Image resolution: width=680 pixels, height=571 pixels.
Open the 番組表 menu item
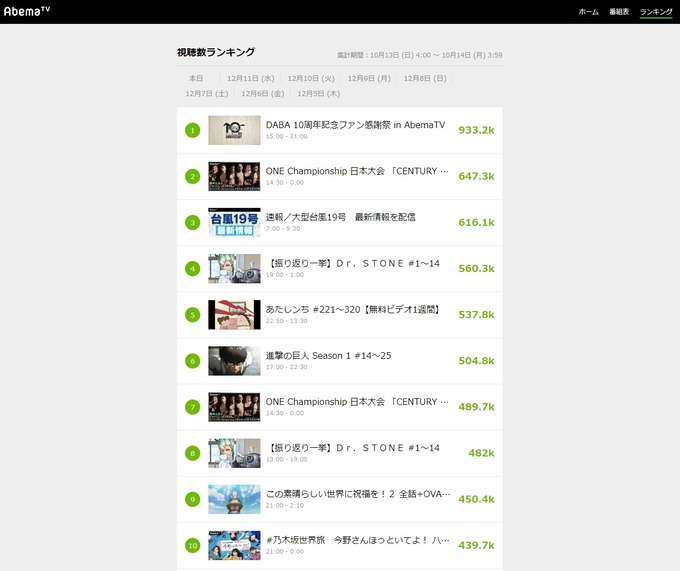coord(619,12)
